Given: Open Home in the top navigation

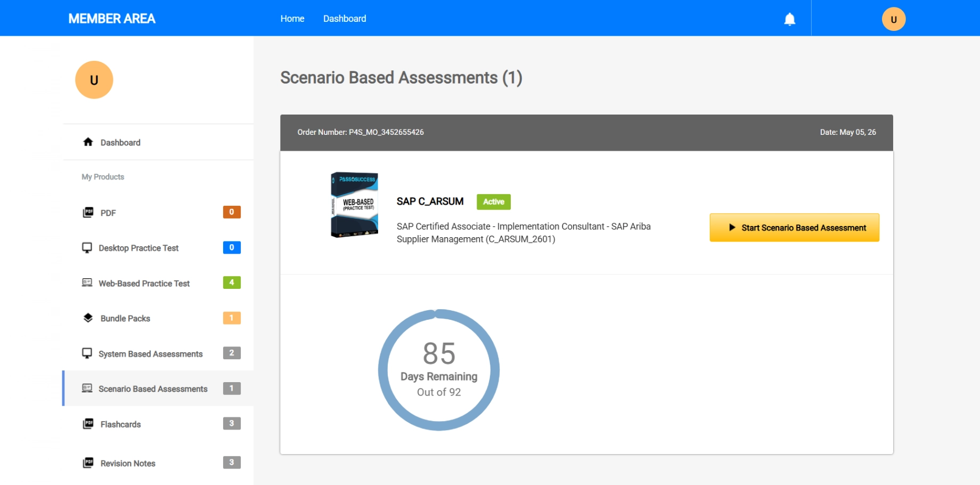Looking at the screenshot, I should (x=292, y=19).
